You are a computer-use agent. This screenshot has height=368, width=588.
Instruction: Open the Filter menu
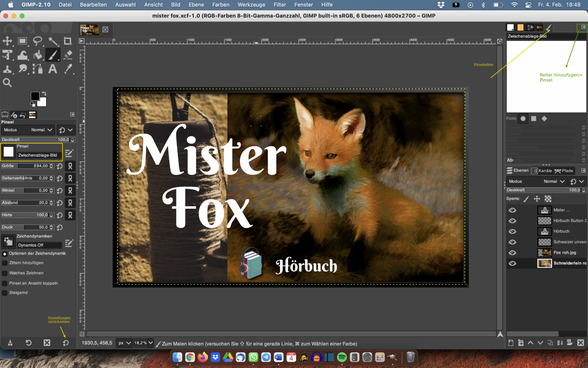tap(279, 5)
